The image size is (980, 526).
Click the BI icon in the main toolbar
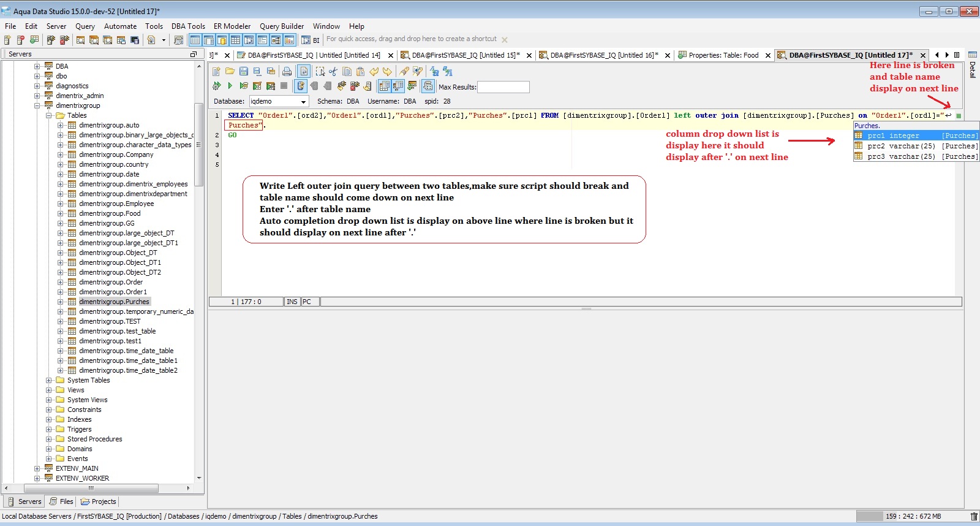tap(311, 40)
